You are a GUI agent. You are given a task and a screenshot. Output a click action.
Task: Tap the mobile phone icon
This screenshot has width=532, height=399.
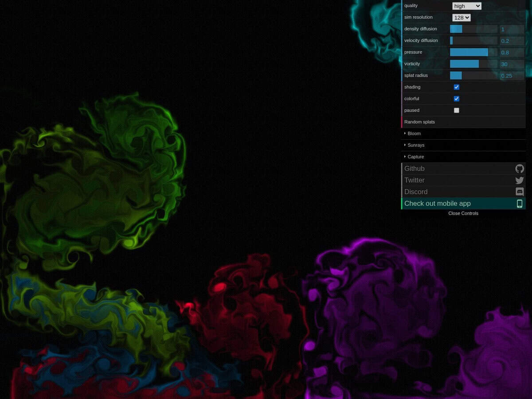tap(520, 203)
